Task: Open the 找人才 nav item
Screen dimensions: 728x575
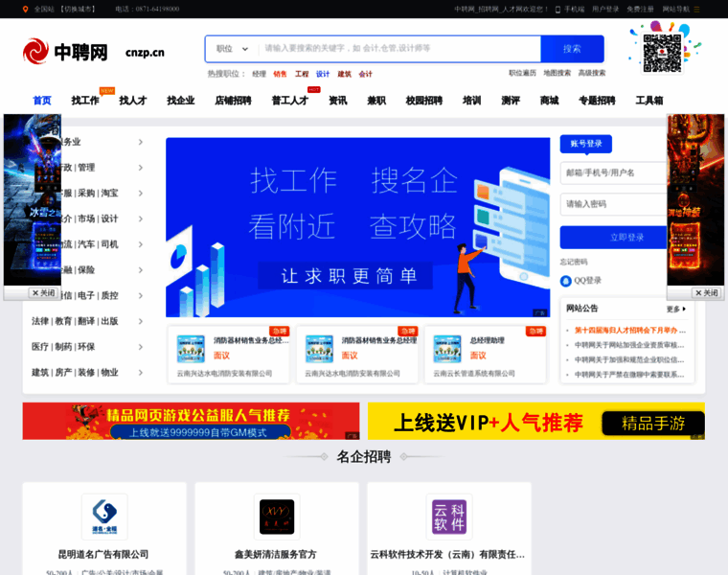Action: tap(133, 101)
